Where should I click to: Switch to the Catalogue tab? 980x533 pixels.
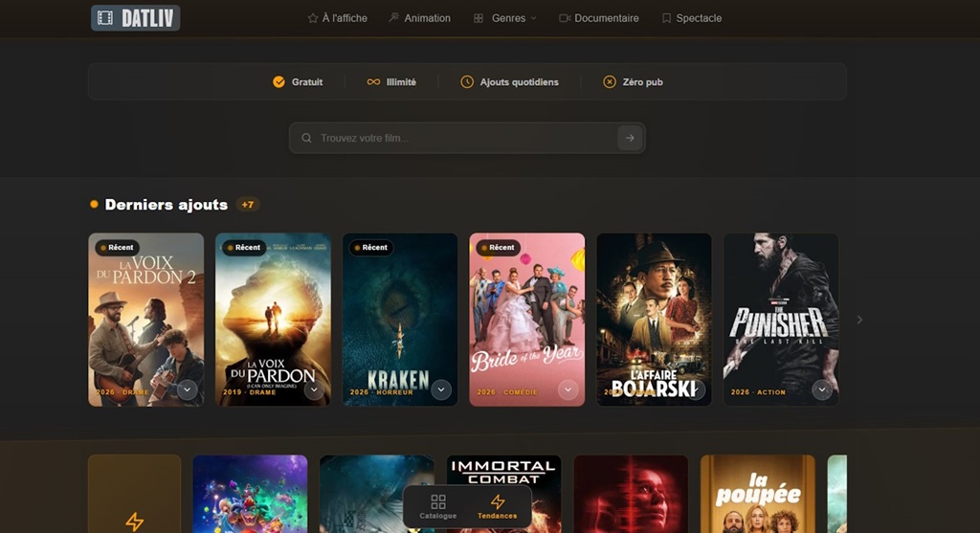(438, 507)
